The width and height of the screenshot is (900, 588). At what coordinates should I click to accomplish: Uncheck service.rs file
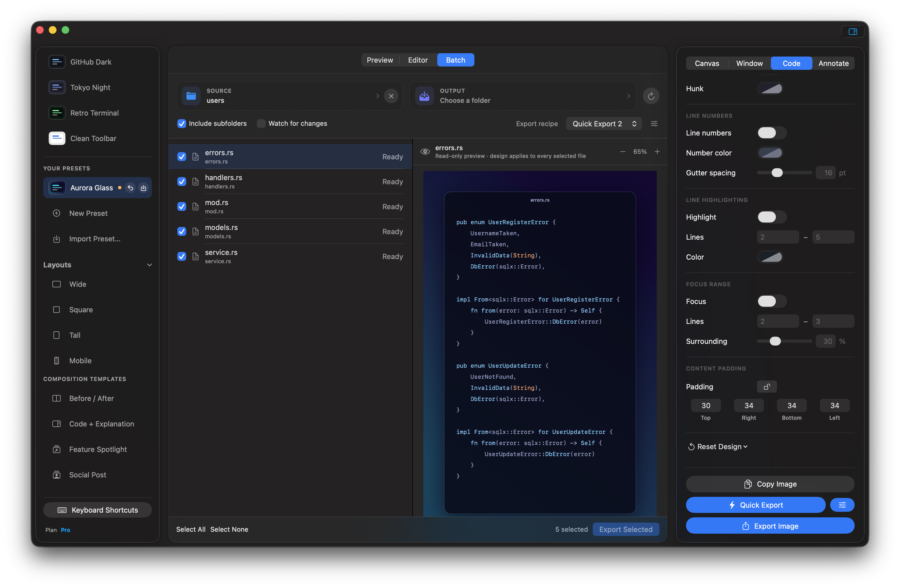click(x=182, y=256)
